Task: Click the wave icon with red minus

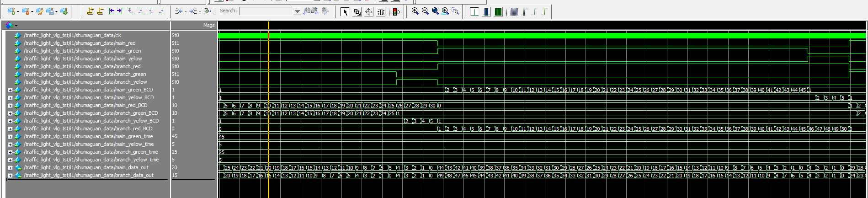Action: [26, 11]
